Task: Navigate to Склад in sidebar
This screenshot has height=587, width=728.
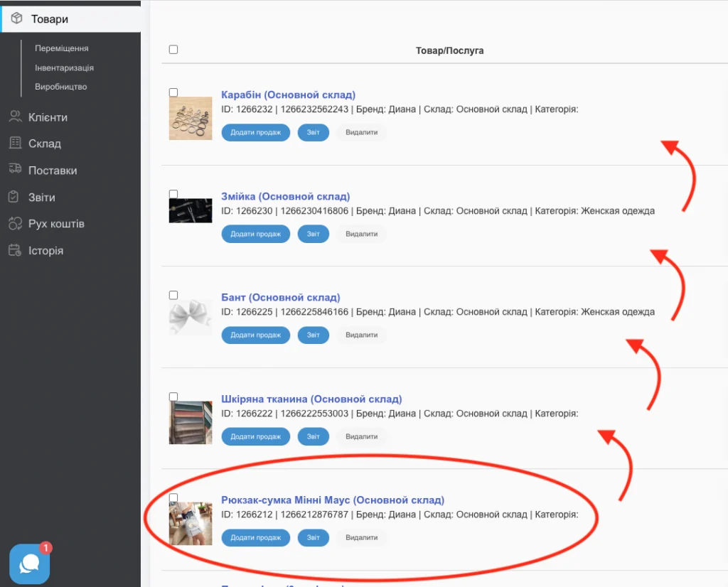Action: click(45, 144)
